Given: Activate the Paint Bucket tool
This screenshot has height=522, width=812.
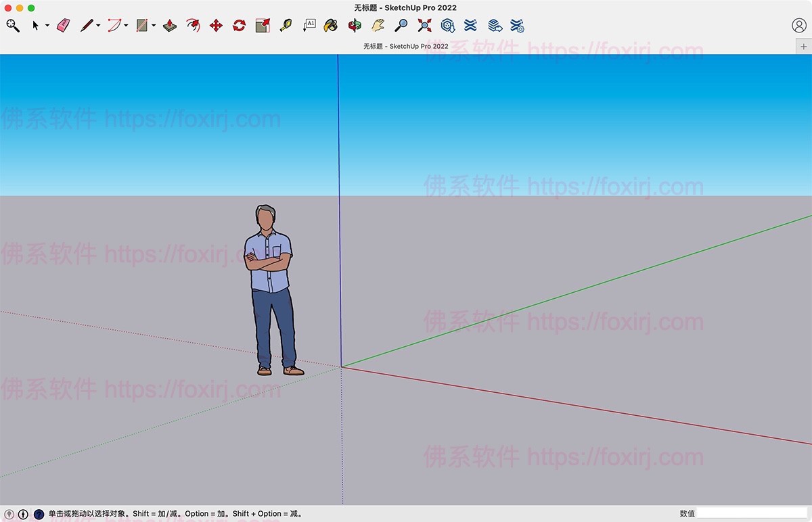Looking at the screenshot, I should point(330,25).
